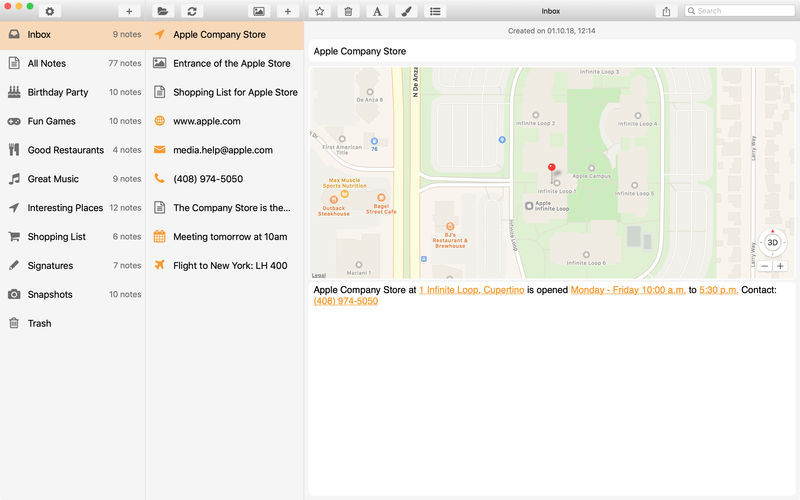Open the 1 Infinite Loop, Cupertino link

(471, 289)
